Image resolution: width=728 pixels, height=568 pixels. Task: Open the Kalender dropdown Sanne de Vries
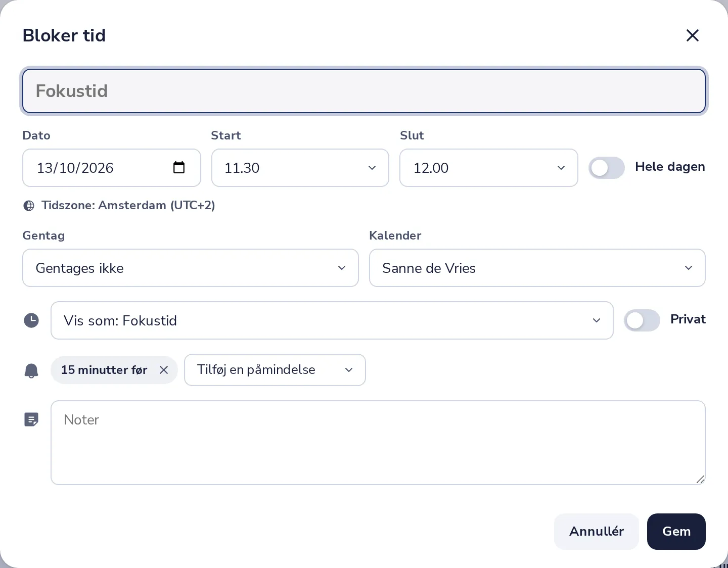point(537,268)
